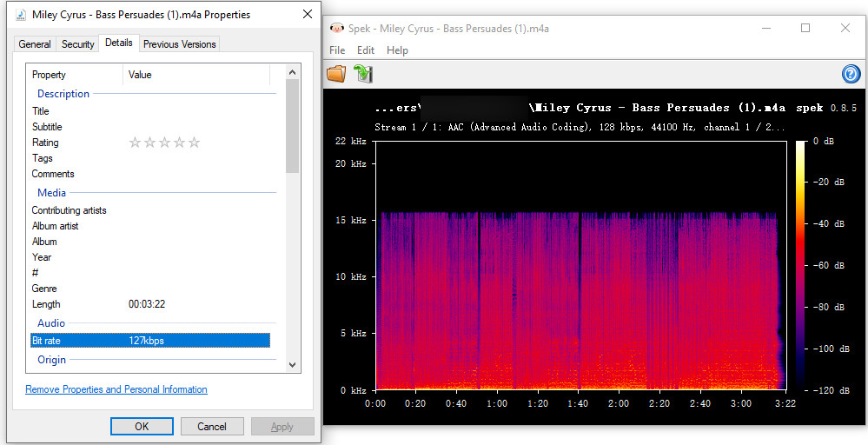Click the 1:40 time axis label
This screenshot has height=445, width=868.
click(x=578, y=403)
